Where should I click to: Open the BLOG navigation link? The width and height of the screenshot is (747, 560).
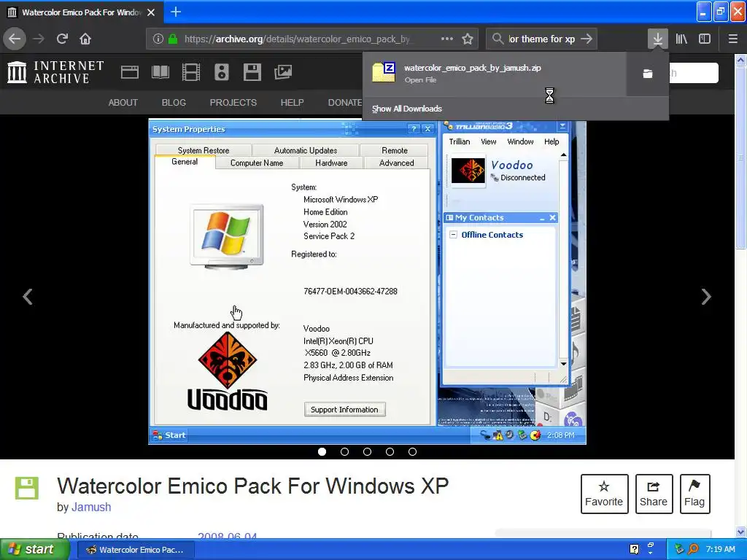pos(174,103)
